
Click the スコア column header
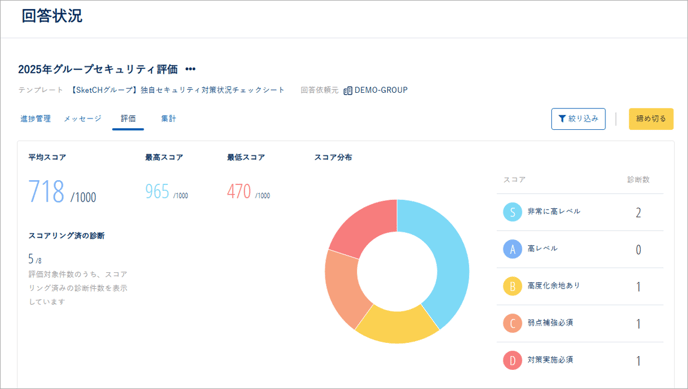[x=514, y=179]
